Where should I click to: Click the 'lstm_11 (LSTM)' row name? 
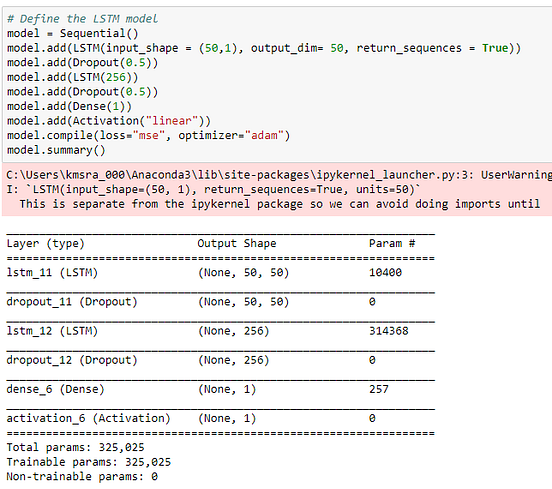click(52, 273)
